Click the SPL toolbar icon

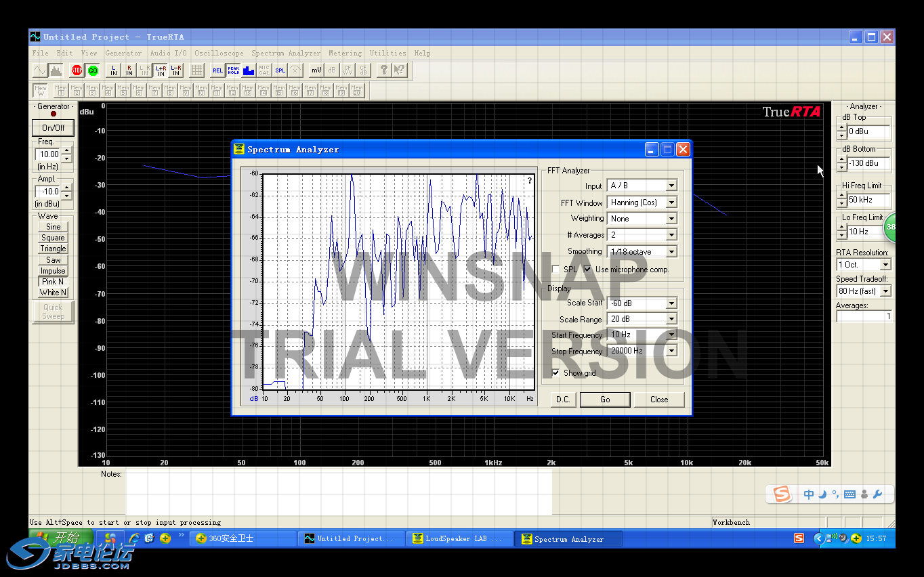280,70
